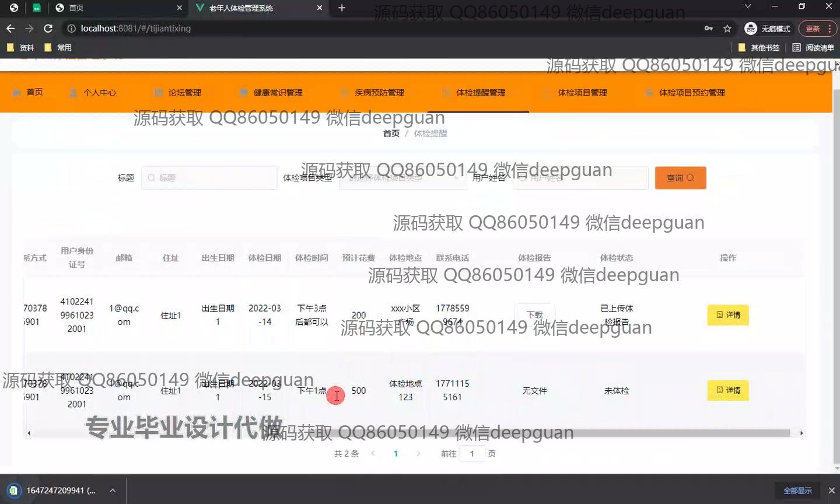This screenshot has width=840, height=504.
Task: Open the browser tab search chevron
Action: [x=748, y=6]
